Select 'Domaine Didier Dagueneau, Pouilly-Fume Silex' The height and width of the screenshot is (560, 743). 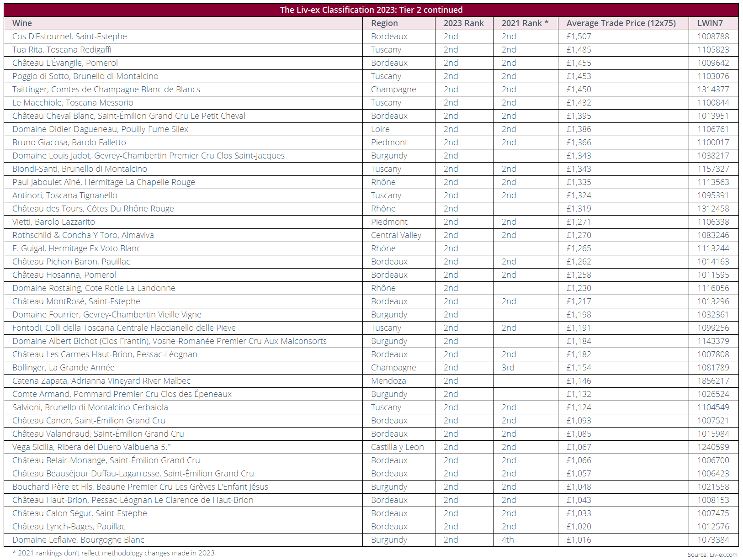(x=100, y=129)
